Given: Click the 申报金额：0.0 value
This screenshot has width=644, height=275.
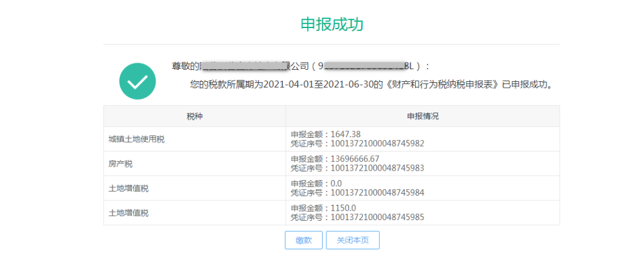Looking at the screenshot, I should [316, 184].
